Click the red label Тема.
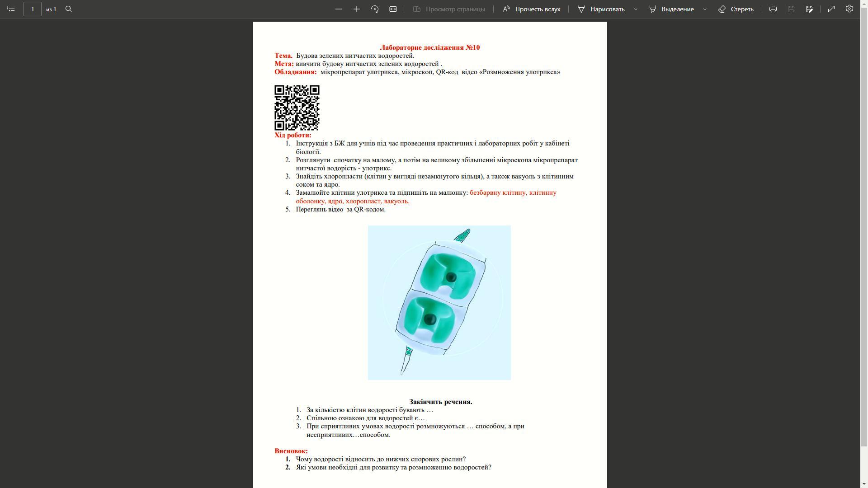This screenshot has width=868, height=488. [x=283, y=56]
